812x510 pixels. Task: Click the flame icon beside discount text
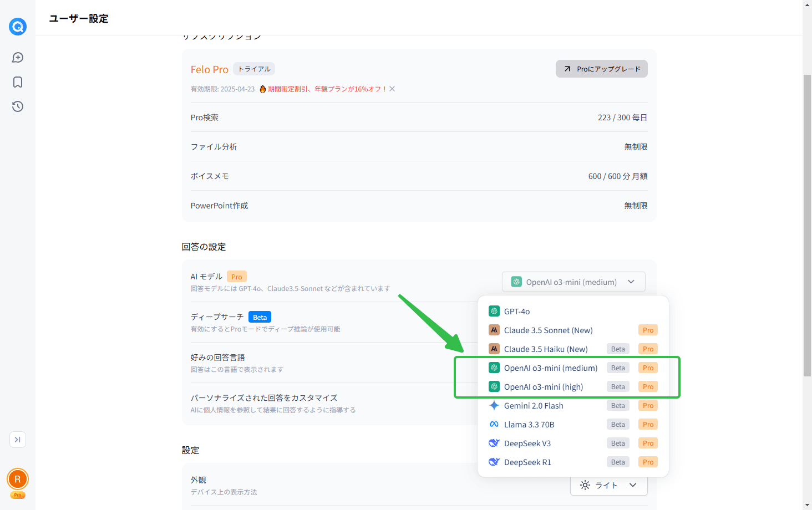click(x=263, y=89)
